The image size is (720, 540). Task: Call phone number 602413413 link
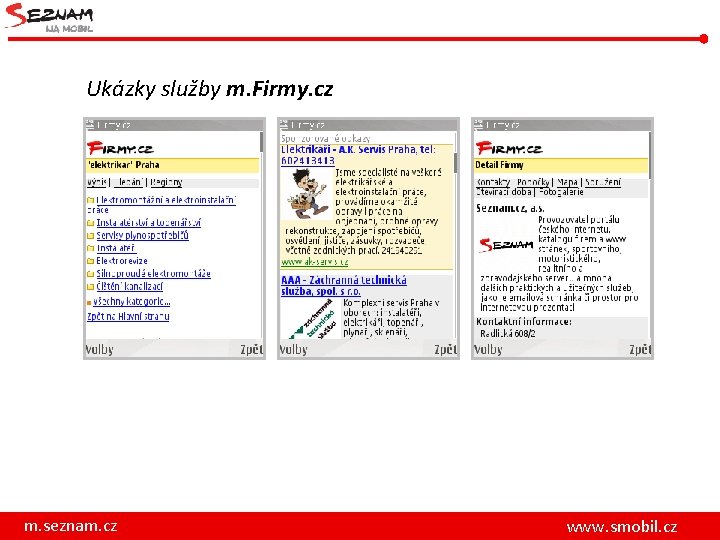coord(308,160)
